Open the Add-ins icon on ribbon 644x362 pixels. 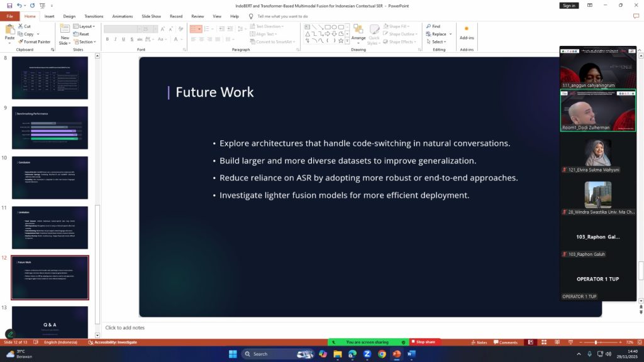pyautogui.click(x=466, y=32)
